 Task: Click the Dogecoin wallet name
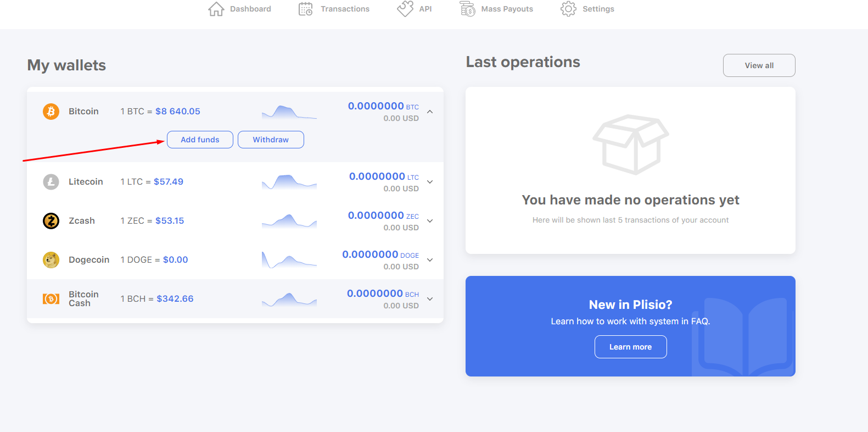tap(89, 260)
